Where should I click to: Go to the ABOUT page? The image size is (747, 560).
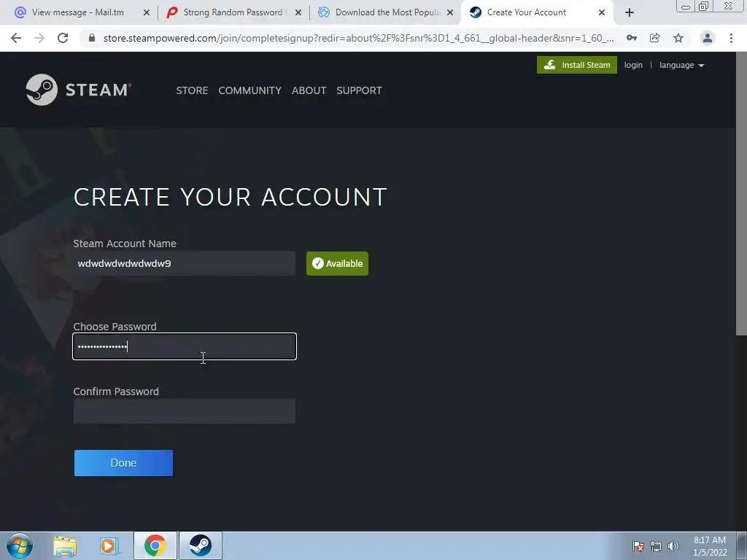coord(309,90)
